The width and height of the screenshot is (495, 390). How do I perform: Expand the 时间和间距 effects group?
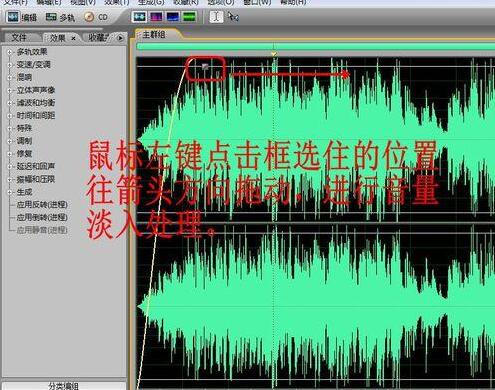click(10, 116)
